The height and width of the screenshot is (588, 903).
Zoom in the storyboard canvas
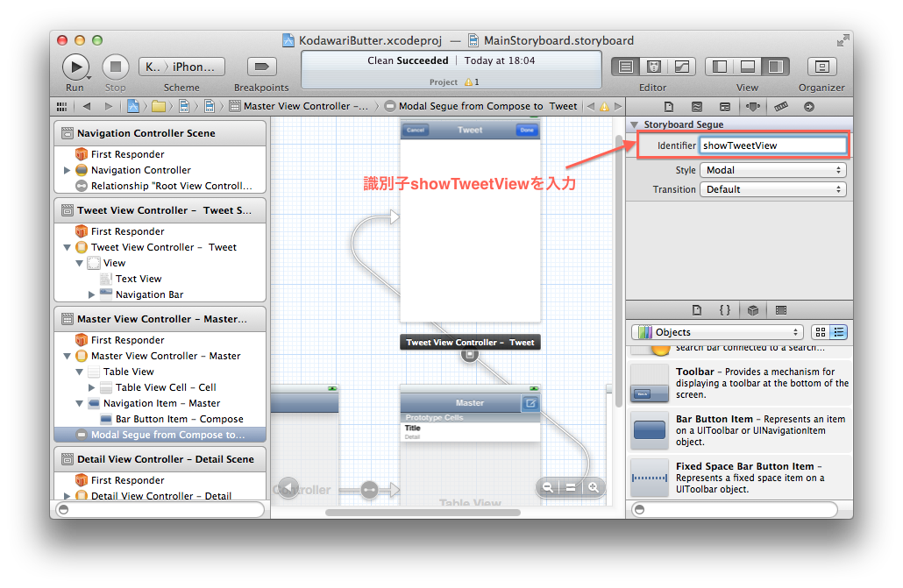tap(594, 488)
